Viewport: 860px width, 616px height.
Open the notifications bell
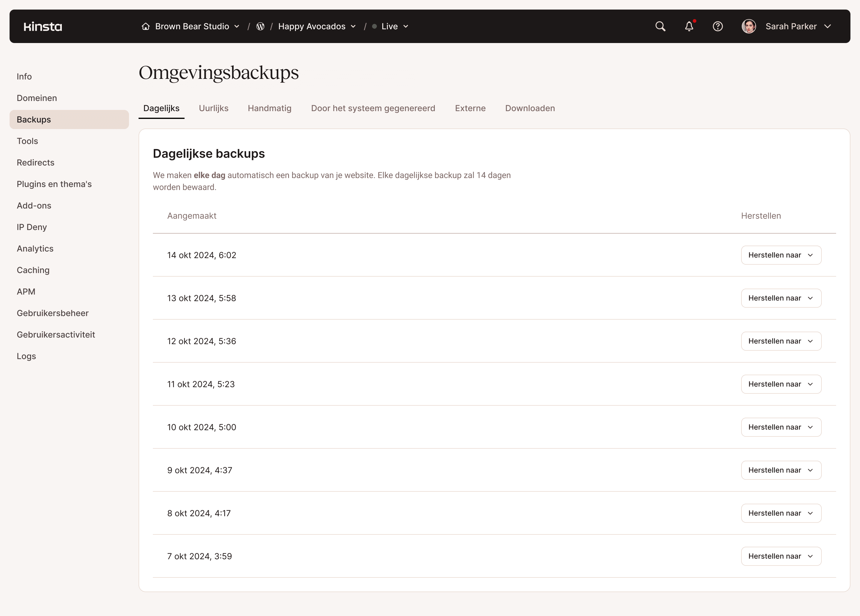coord(689,26)
